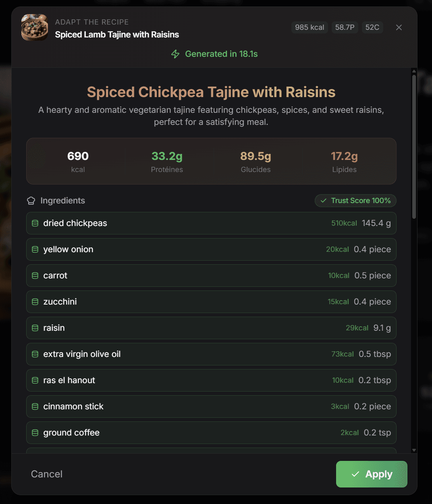This screenshot has width=432, height=504.
Task: Click the checkmark inside Trust Score badge
Action: coord(323,200)
